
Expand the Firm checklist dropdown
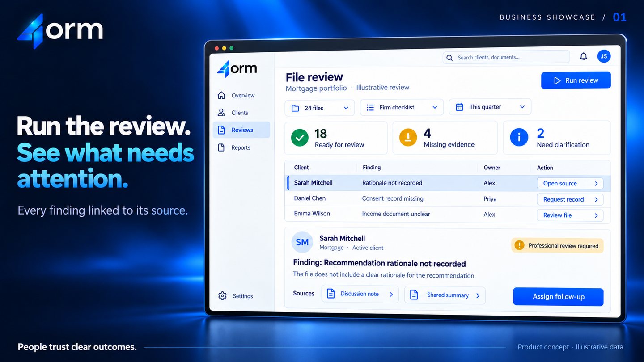(402, 107)
